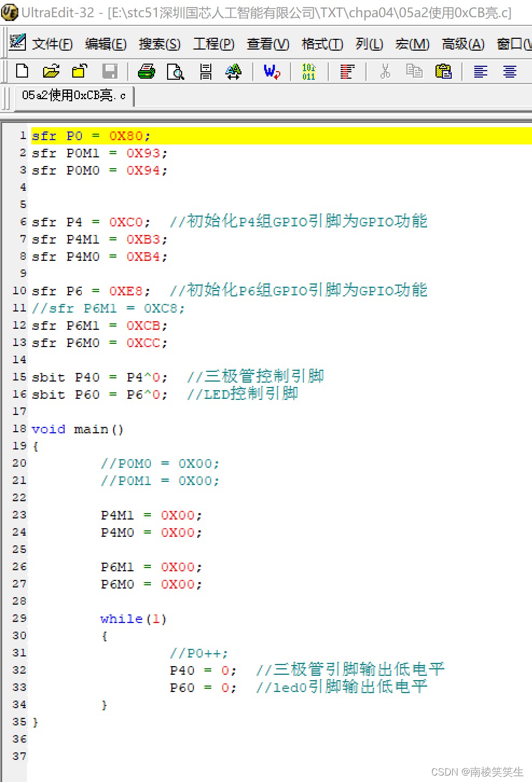This screenshot has height=782, width=532.
Task: Select the 05a2使用0xCB亮.c file tab
Action: [74, 96]
